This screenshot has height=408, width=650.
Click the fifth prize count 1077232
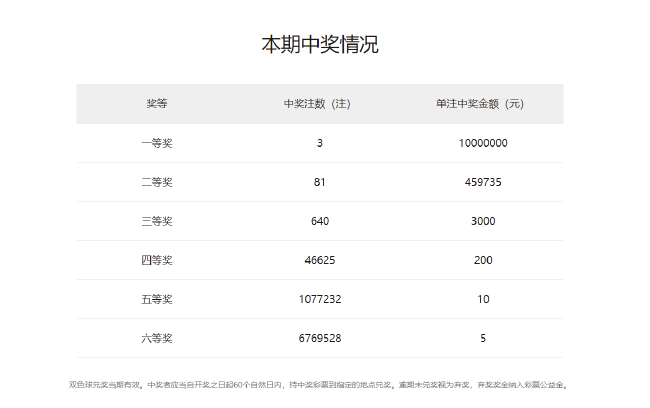click(x=319, y=299)
